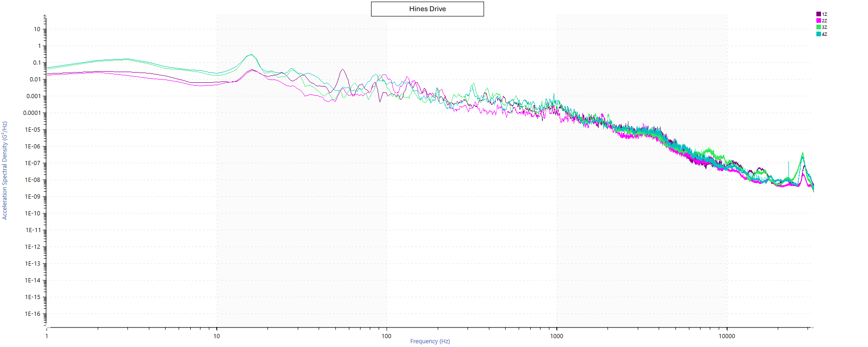Screen dimensions: 868x347
Task: Select the 1Z legend label text
Action: 824,14
